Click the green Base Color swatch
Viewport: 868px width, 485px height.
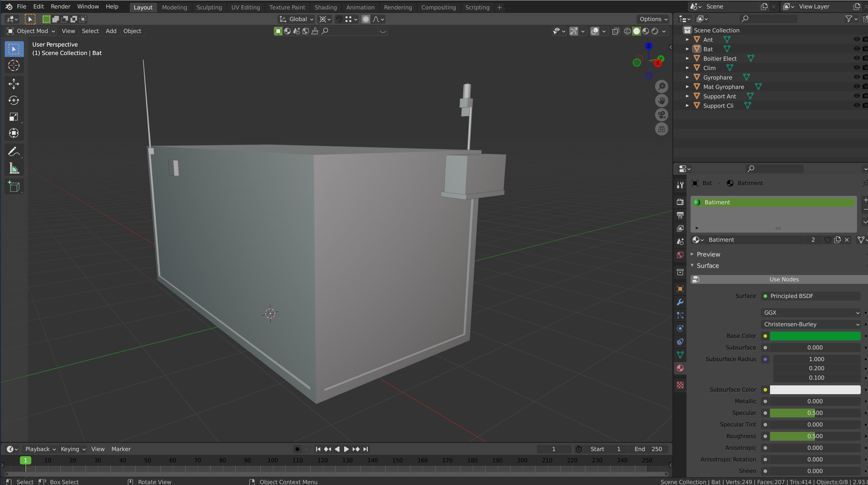pos(815,336)
